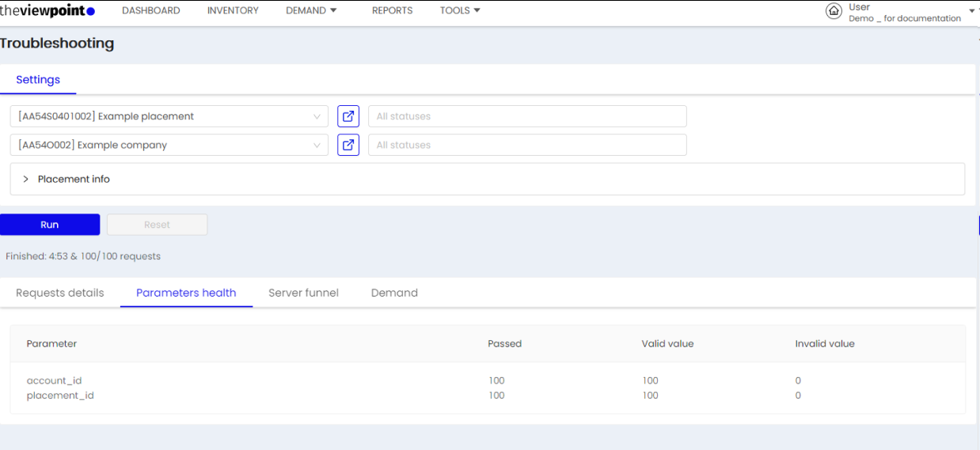Open placement in new window icon
Image resolution: width=980 pixels, height=450 pixels.
point(348,116)
